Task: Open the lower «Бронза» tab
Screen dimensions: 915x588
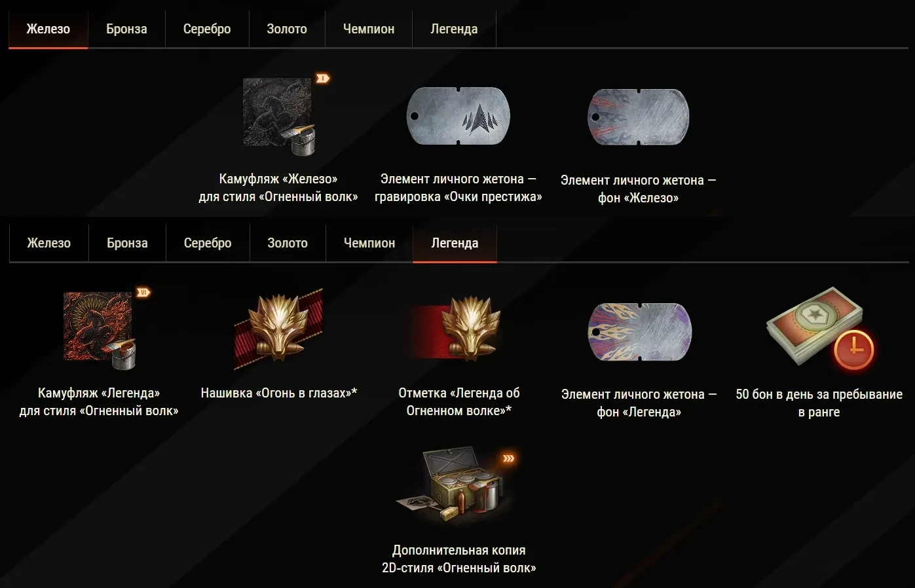Action: (x=127, y=243)
